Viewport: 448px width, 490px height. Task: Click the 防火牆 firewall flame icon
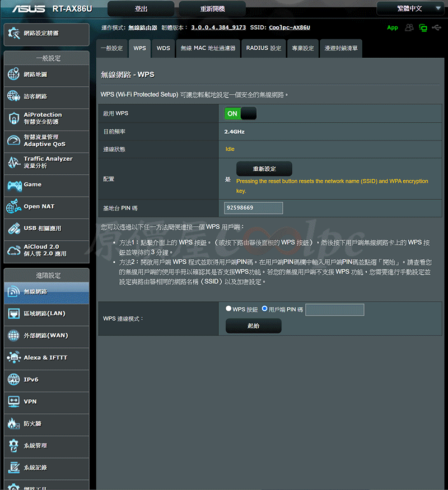14,423
